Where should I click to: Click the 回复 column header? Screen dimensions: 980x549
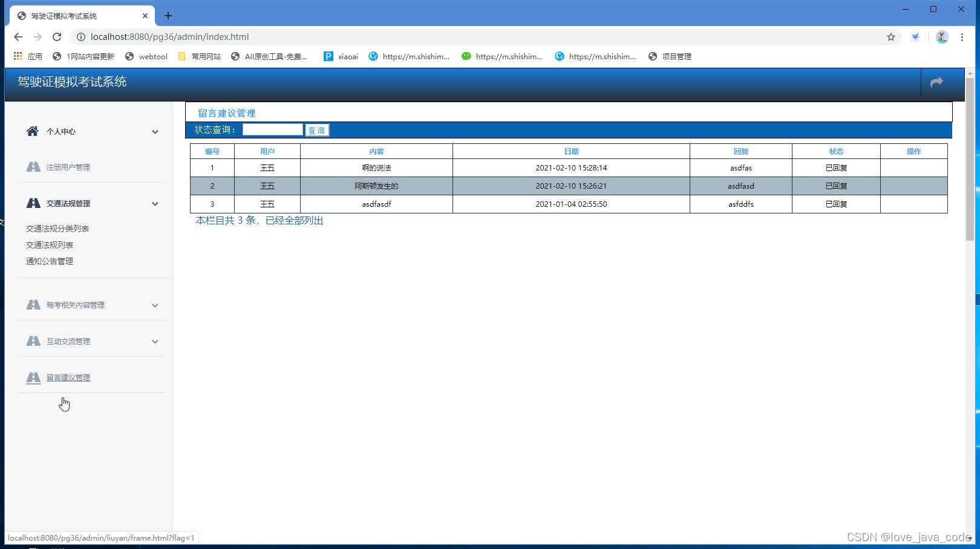coord(741,151)
